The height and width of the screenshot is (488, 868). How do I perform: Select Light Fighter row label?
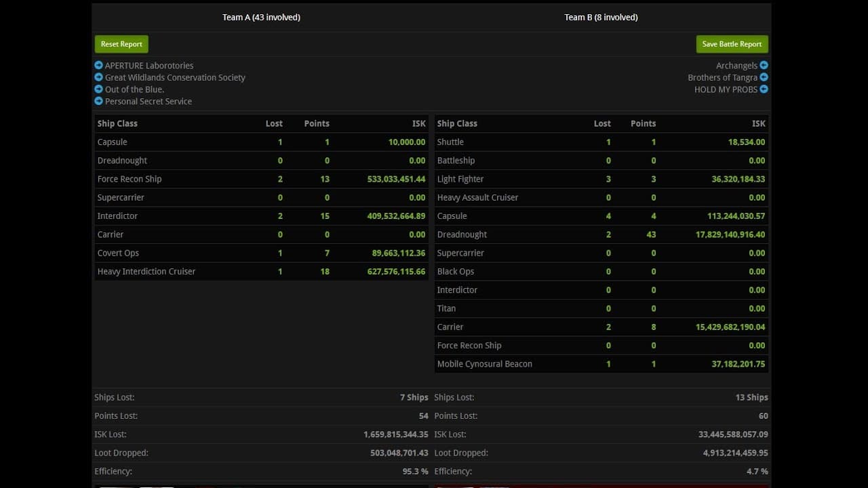[460, 179]
